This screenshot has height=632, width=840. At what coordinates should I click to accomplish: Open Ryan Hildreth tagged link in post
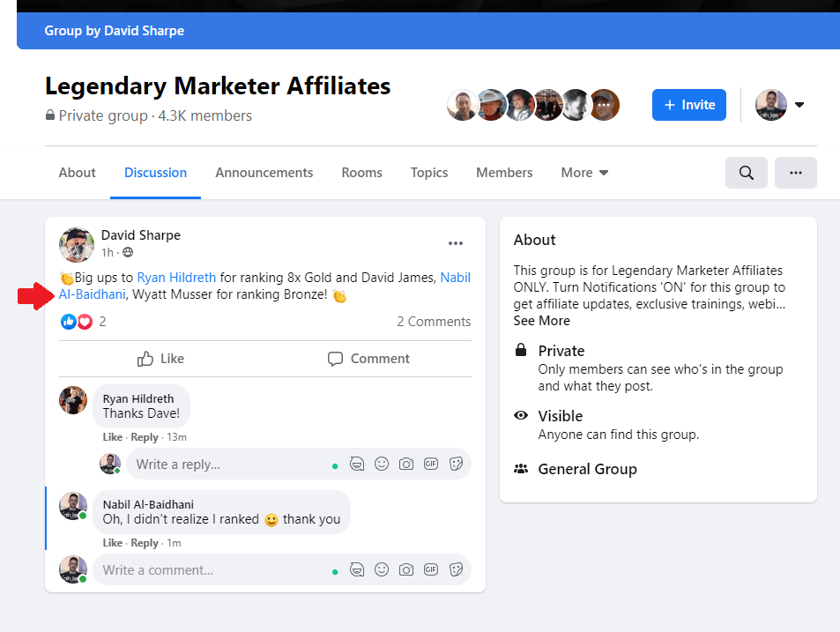(x=176, y=278)
